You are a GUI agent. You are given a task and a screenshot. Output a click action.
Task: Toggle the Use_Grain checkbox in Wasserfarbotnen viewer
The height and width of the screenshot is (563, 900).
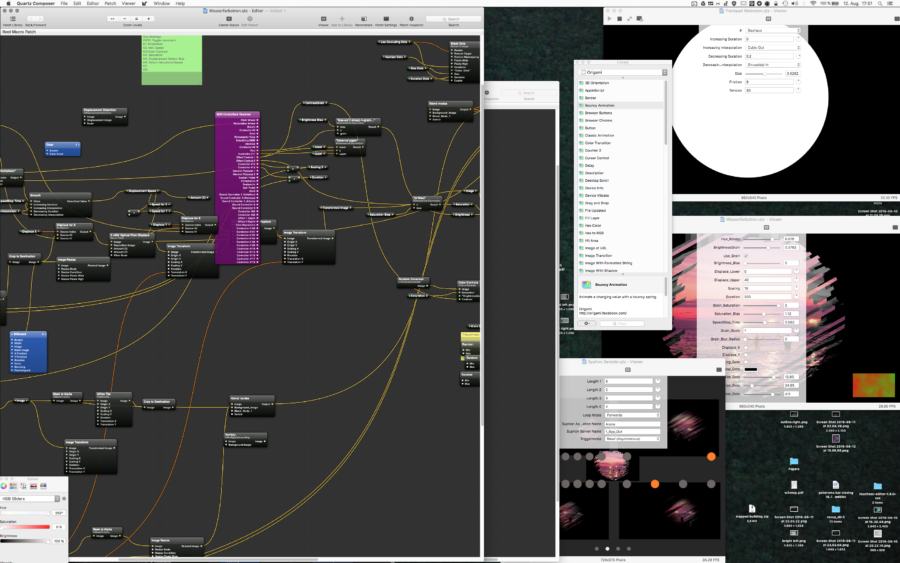pyautogui.click(x=746, y=255)
